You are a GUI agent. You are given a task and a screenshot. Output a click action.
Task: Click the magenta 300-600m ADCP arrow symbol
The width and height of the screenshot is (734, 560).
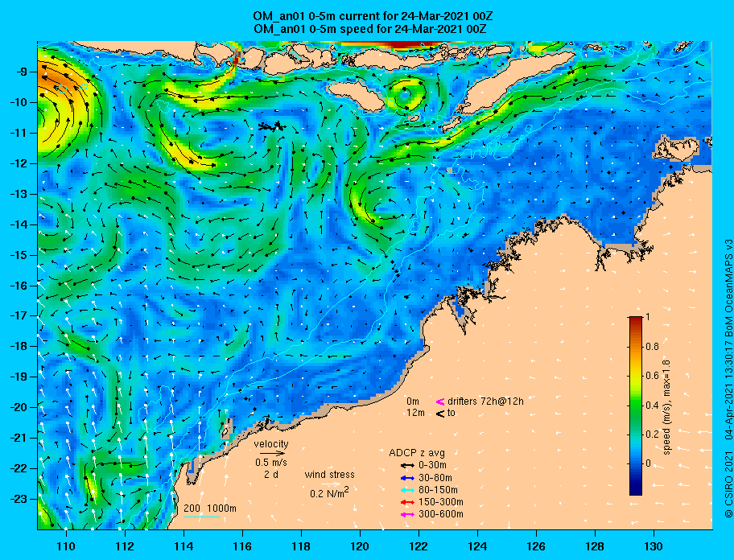coord(407,515)
